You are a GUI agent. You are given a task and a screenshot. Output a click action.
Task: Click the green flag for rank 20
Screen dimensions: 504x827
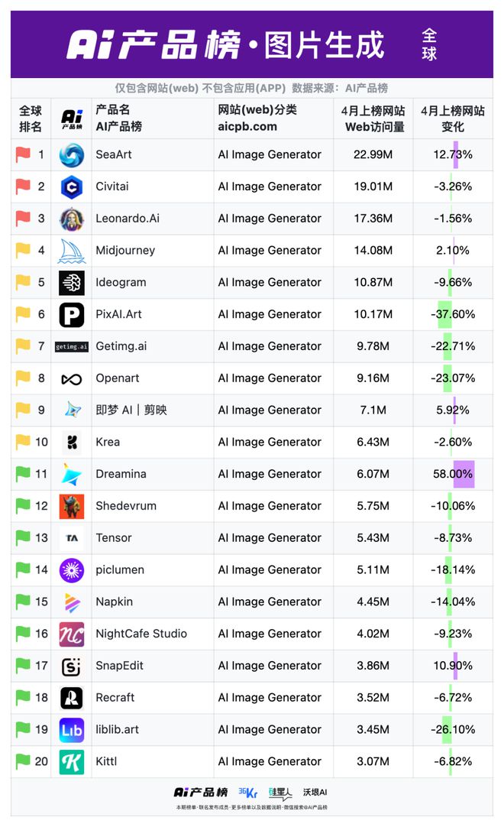point(23,762)
